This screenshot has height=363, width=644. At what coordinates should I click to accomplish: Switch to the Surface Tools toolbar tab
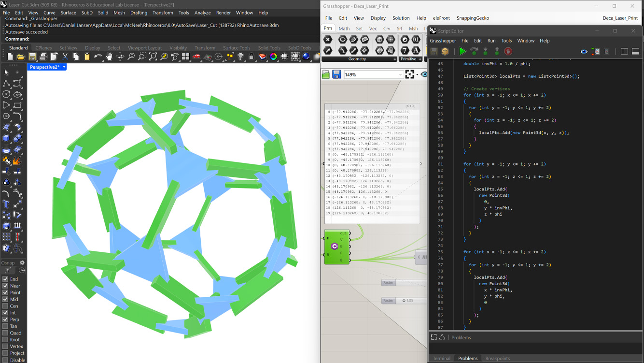click(237, 48)
